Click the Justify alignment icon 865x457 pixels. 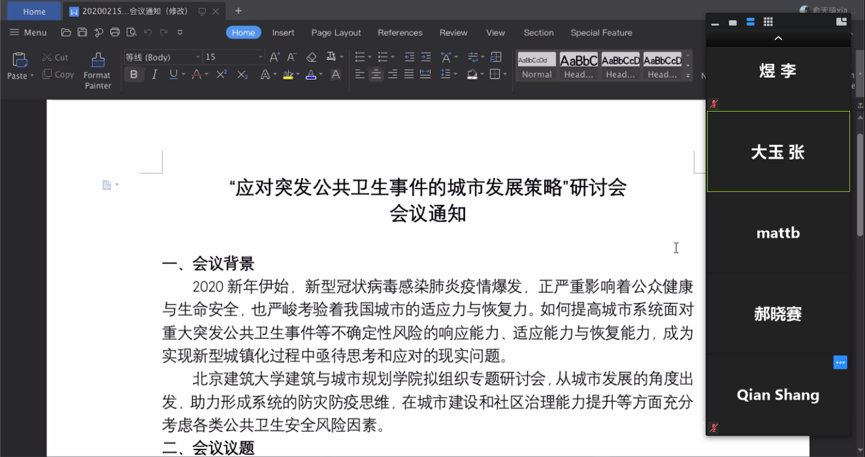point(410,75)
